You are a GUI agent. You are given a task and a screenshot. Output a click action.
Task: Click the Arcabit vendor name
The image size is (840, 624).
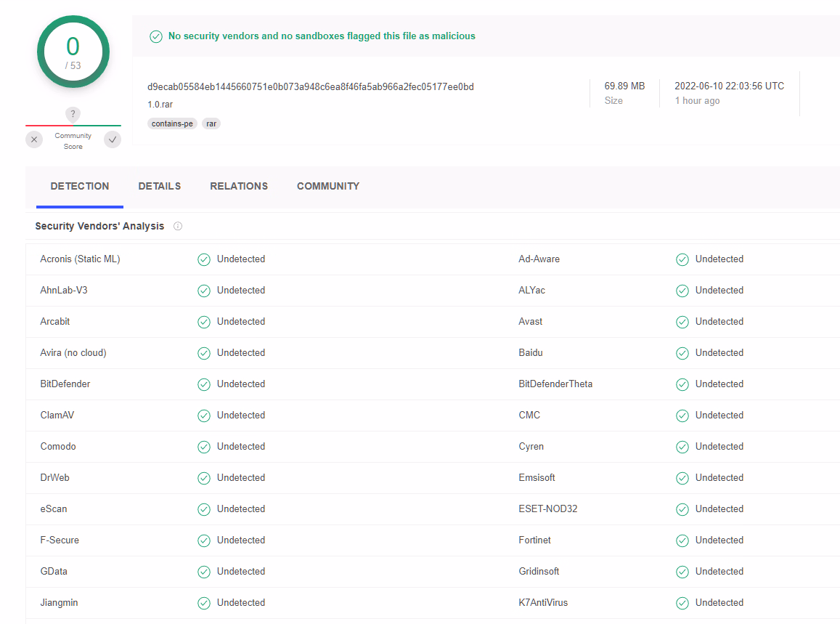tap(55, 321)
